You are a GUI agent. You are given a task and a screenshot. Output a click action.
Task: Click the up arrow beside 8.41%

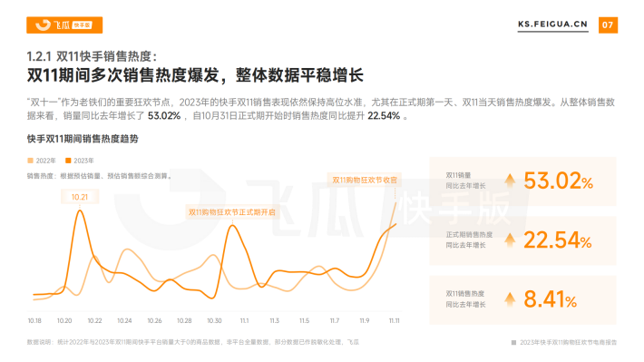510,299
